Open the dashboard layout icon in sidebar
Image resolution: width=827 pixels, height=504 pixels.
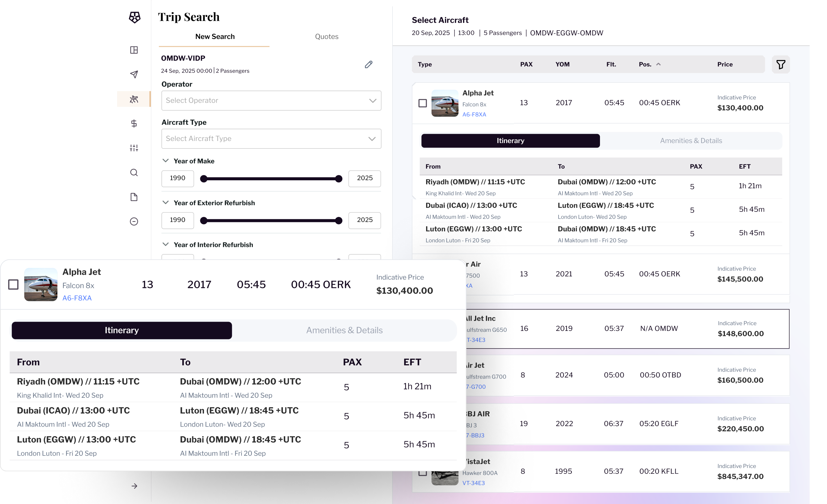pyautogui.click(x=134, y=50)
